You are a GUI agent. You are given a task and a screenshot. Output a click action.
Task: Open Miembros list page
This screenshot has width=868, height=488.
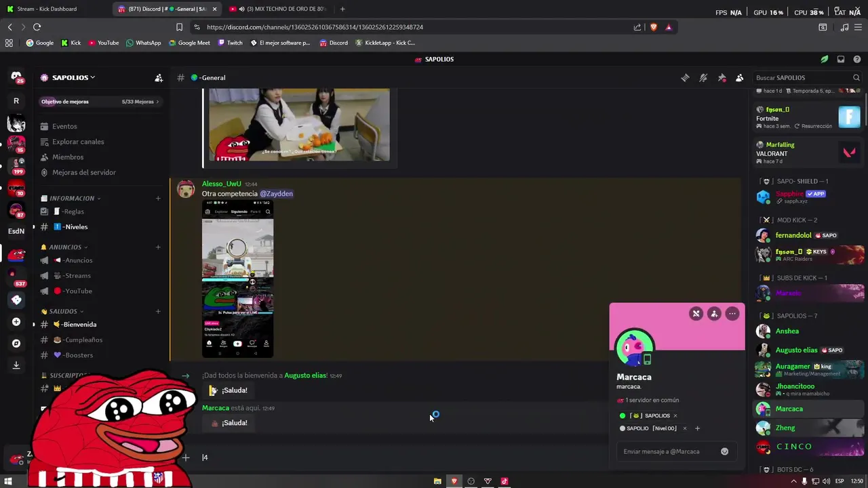pyautogui.click(x=100, y=157)
